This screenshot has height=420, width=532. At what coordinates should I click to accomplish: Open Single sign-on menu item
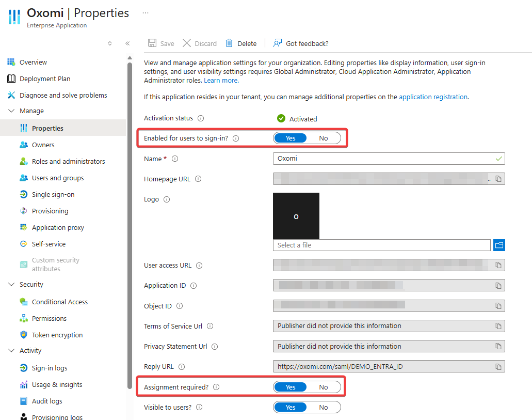coord(53,195)
